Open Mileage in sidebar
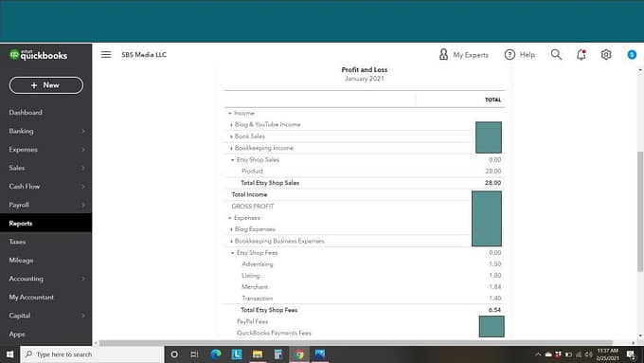The width and height of the screenshot is (644, 363). click(x=21, y=261)
